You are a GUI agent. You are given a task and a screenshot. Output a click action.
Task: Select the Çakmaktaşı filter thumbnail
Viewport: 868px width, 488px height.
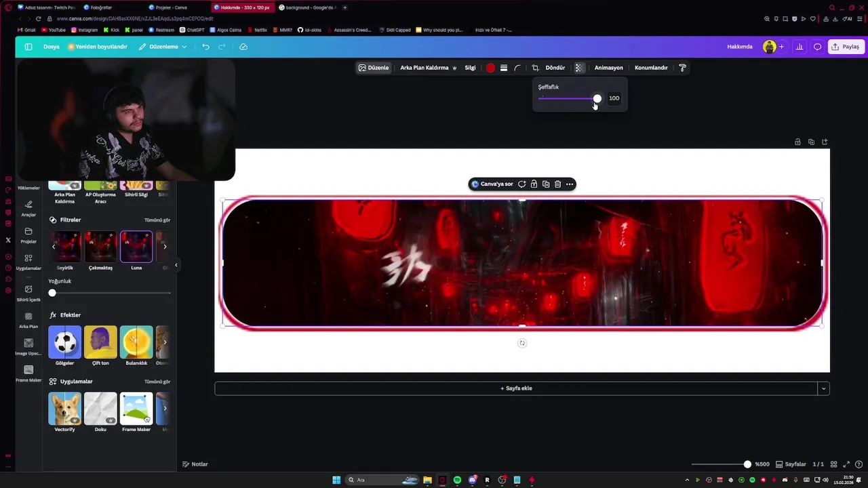click(100, 247)
